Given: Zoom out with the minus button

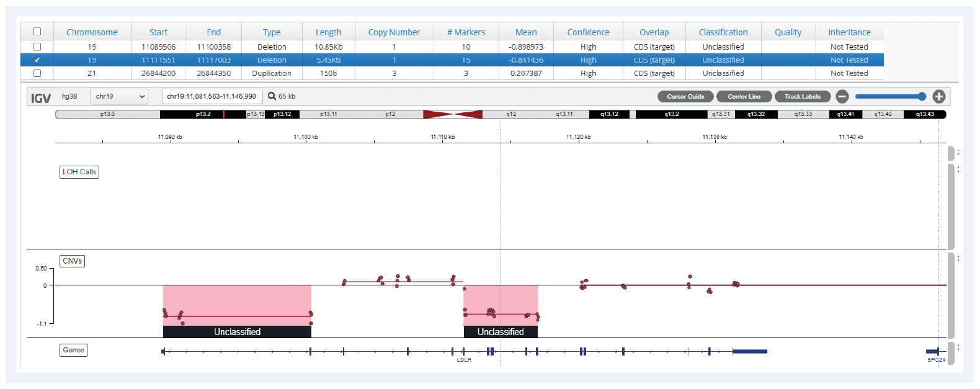Looking at the screenshot, I should pos(842,96).
